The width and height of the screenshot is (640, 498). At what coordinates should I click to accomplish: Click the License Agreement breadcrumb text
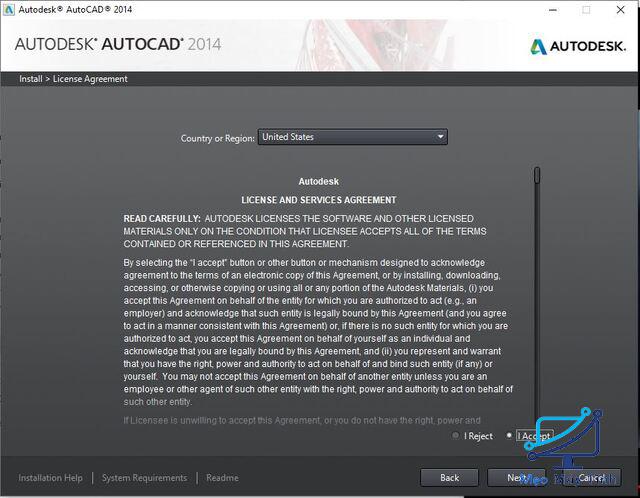(x=90, y=79)
